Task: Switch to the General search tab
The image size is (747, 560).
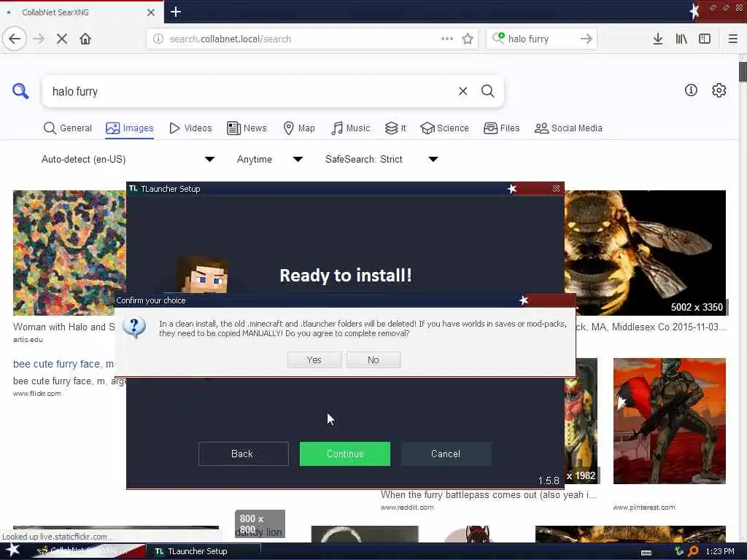Action: (68, 128)
